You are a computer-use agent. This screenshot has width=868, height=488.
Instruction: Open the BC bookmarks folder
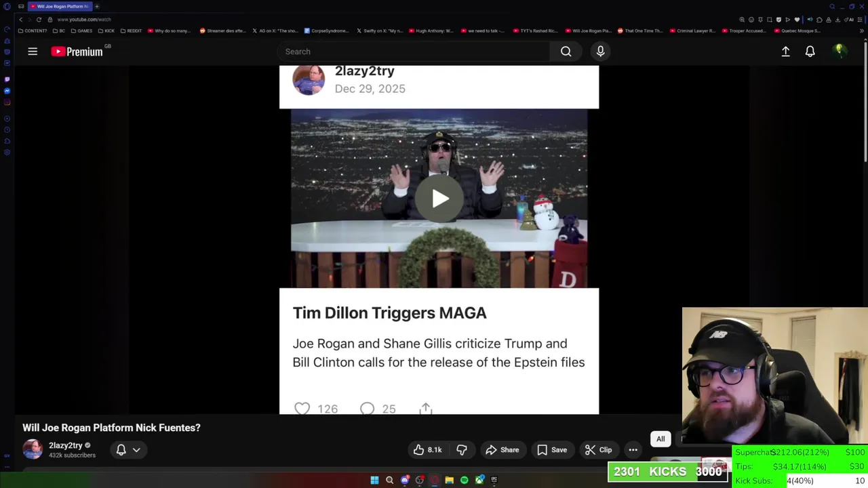pyautogui.click(x=59, y=30)
